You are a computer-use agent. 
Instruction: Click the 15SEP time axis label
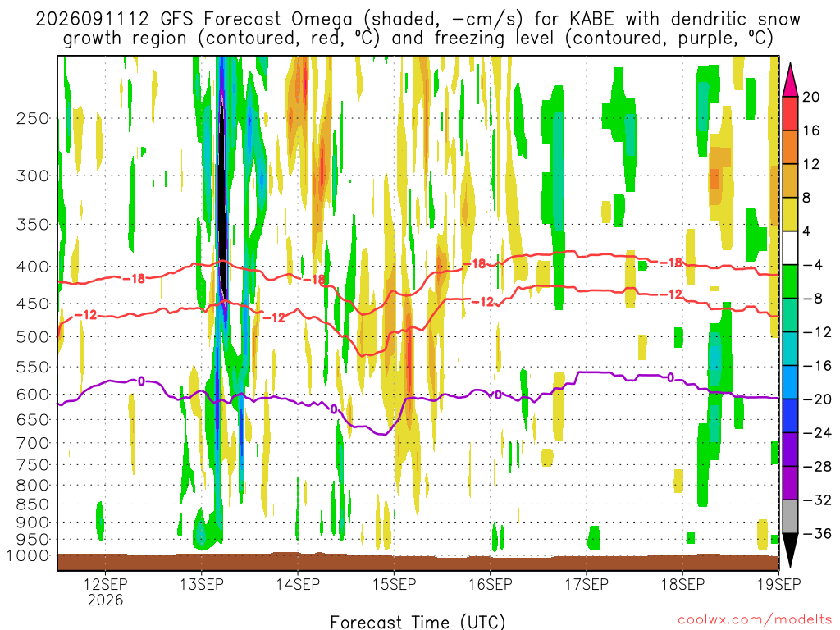[x=395, y=584]
